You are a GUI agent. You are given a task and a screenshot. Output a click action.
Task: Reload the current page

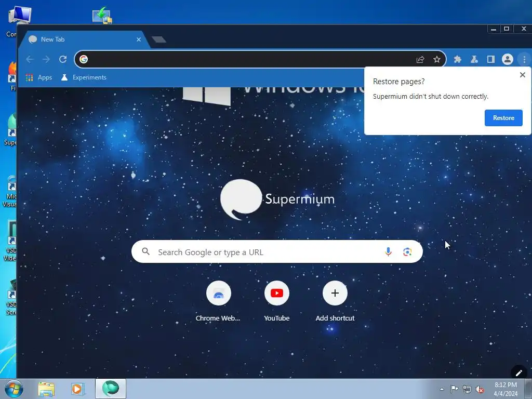click(63, 59)
